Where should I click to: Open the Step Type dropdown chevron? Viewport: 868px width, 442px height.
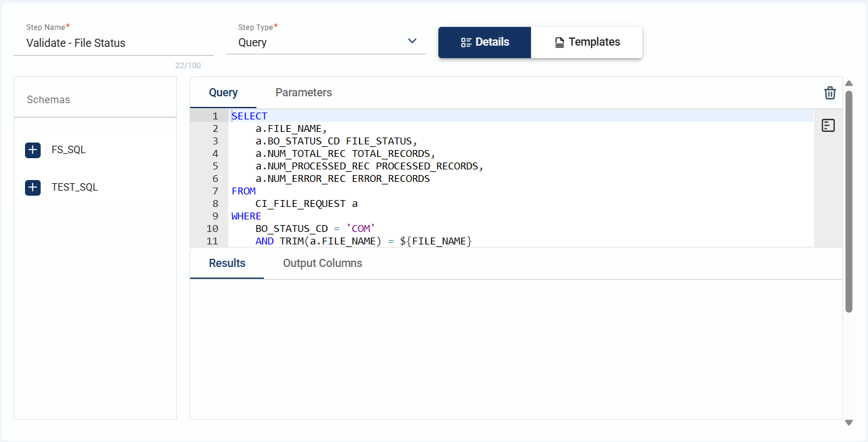tap(412, 41)
